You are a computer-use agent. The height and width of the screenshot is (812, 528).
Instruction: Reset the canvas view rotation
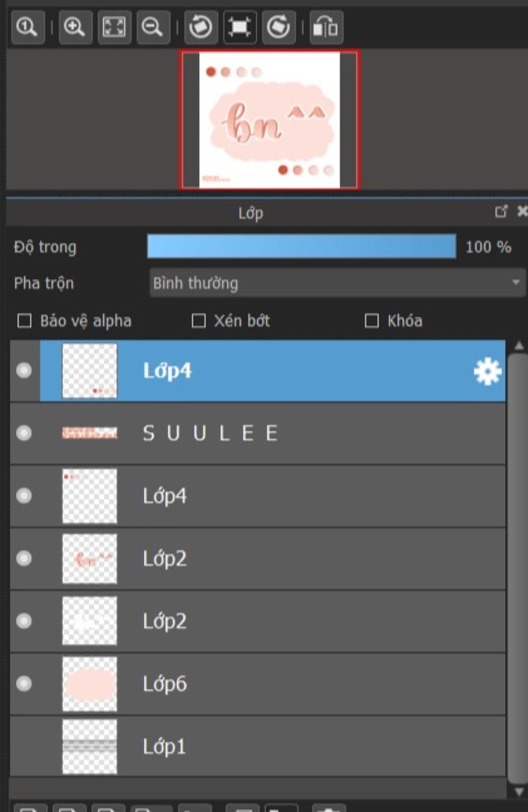pos(239,27)
